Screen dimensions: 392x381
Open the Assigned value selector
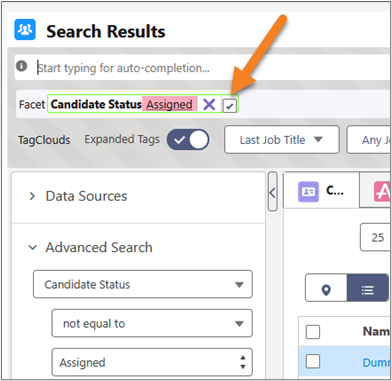[x=152, y=362]
